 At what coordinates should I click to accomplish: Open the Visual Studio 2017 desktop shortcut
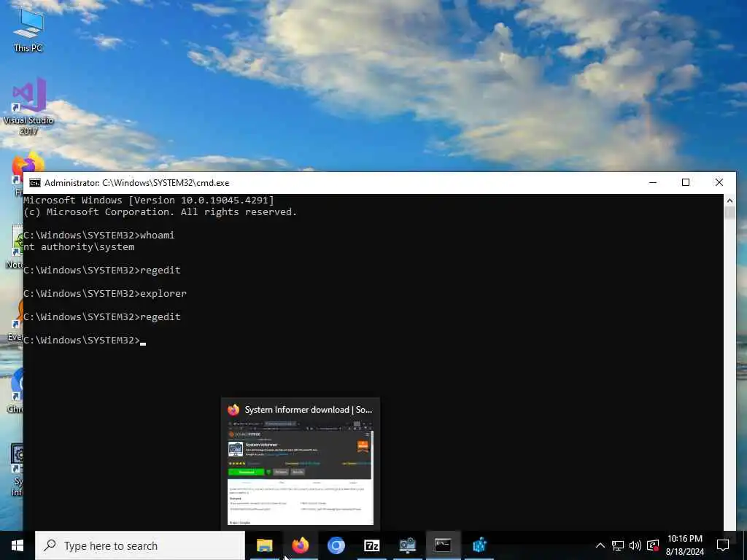[x=28, y=106]
